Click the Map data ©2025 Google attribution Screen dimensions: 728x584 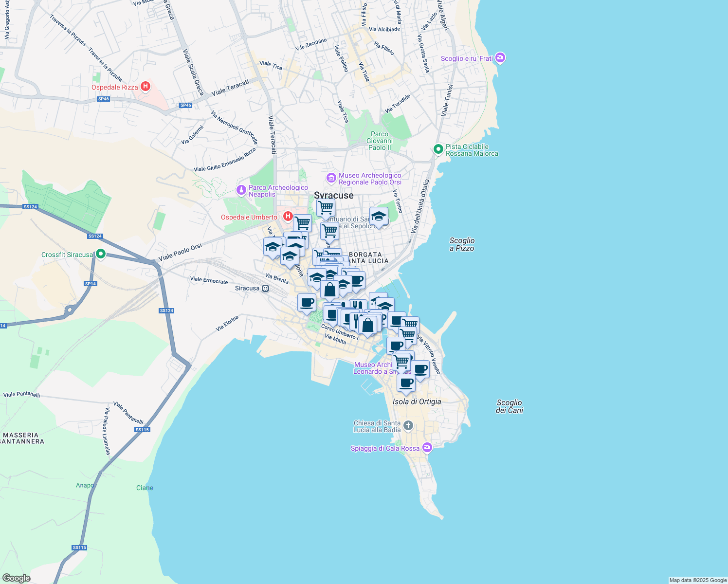pos(698,580)
